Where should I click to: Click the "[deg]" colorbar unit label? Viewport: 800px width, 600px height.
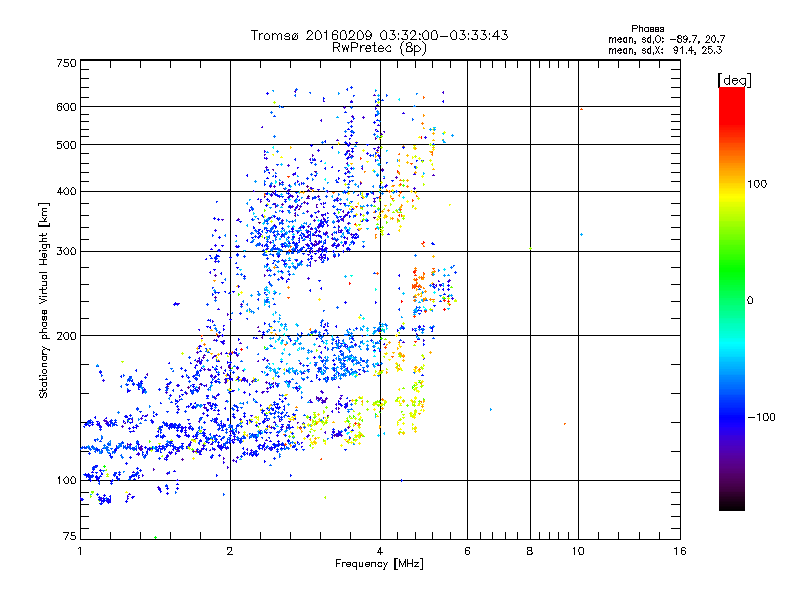pos(734,80)
